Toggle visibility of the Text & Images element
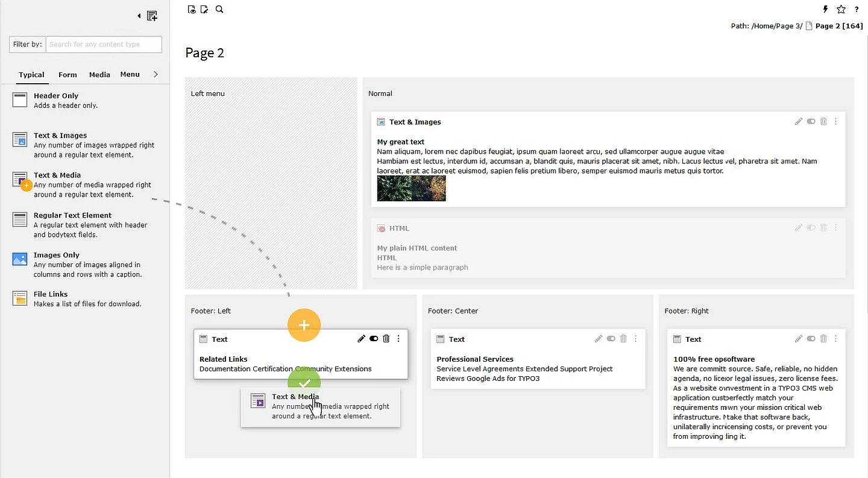Screen dimensions: 868x478 pyautogui.click(x=811, y=122)
